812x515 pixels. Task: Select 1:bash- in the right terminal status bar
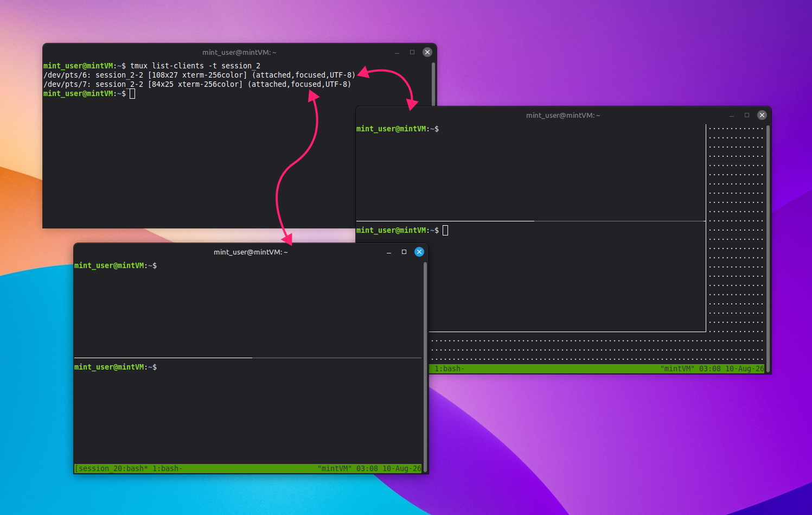pos(449,368)
